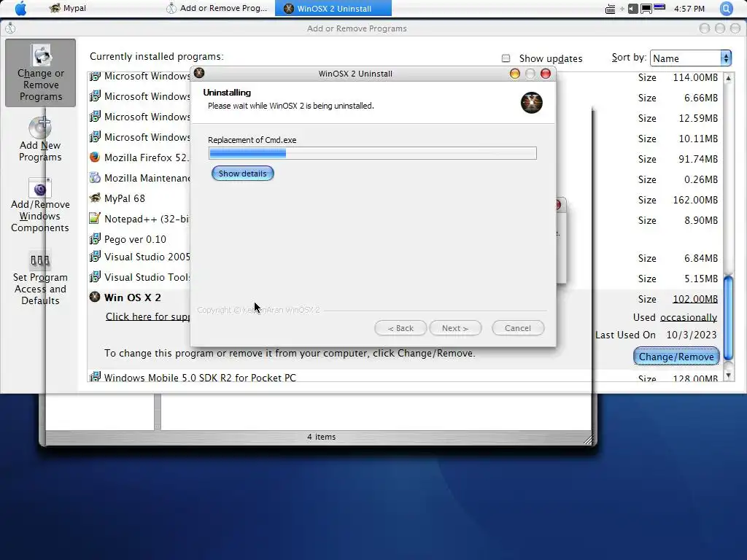This screenshot has width=747, height=560.
Task: Click the 102.00MB size value
Action: pos(695,299)
